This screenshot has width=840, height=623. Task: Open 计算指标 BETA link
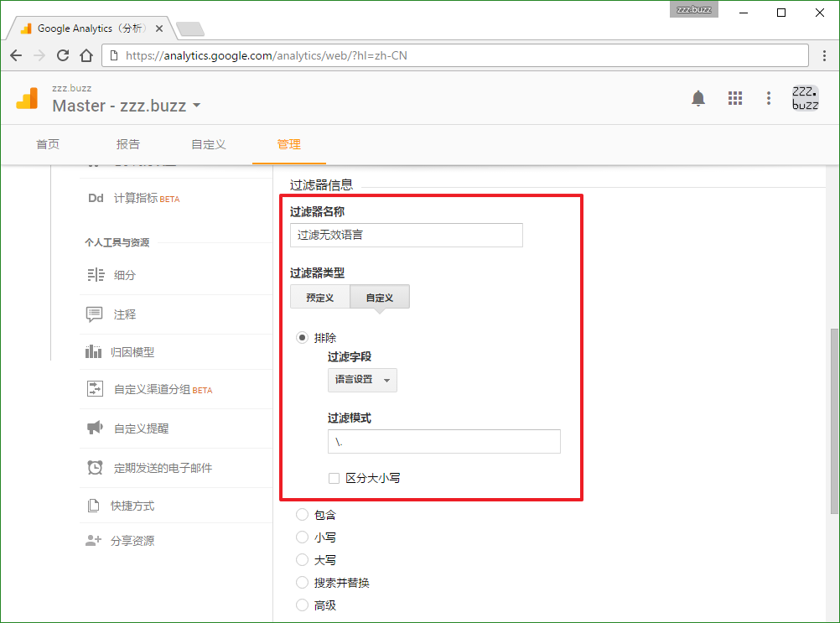click(146, 198)
